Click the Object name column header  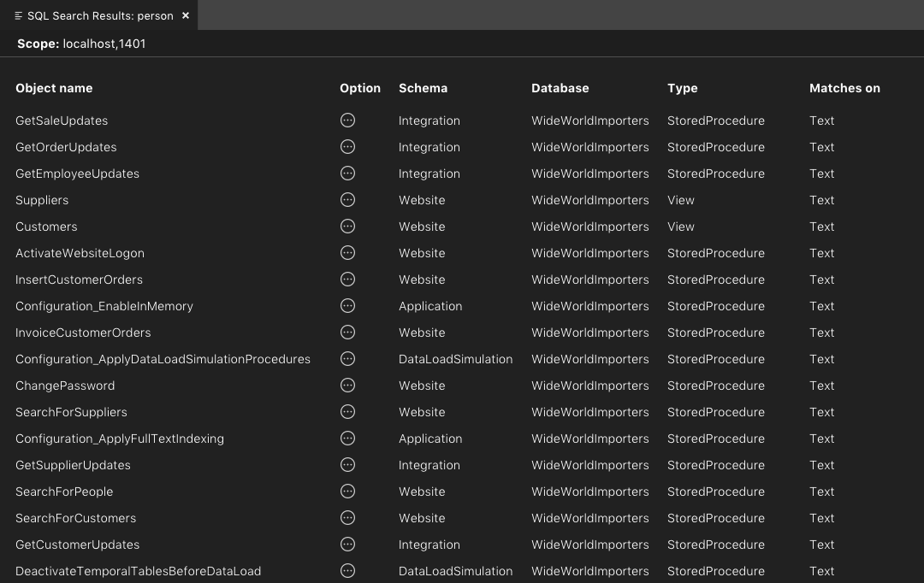pos(54,88)
